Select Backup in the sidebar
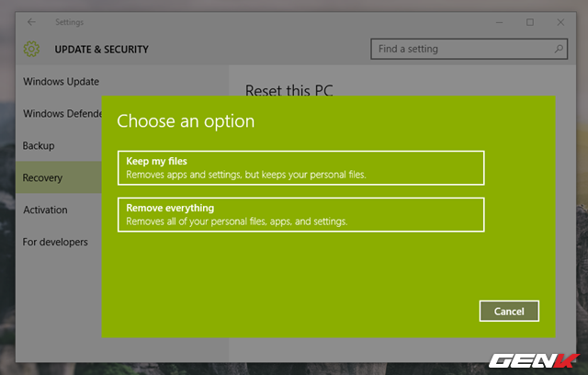Image resolution: width=588 pixels, height=375 pixels. tap(39, 146)
